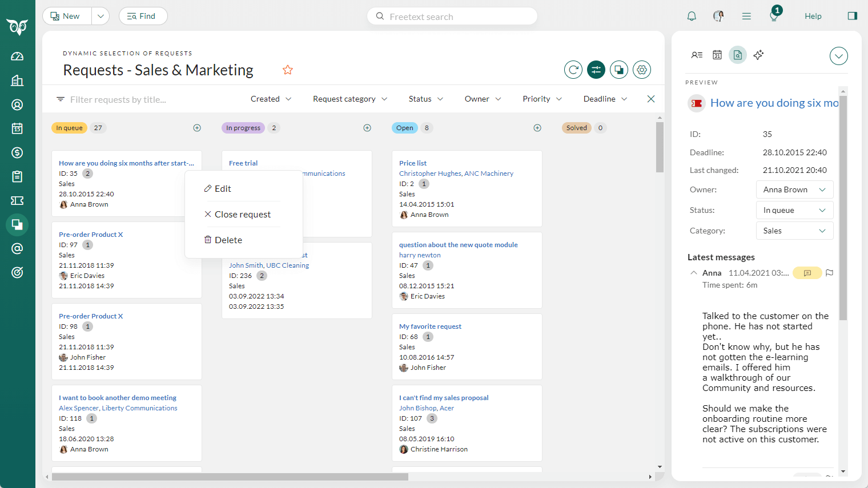
Task: Refresh the request selection with the circular arrow
Action: [x=573, y=69]
